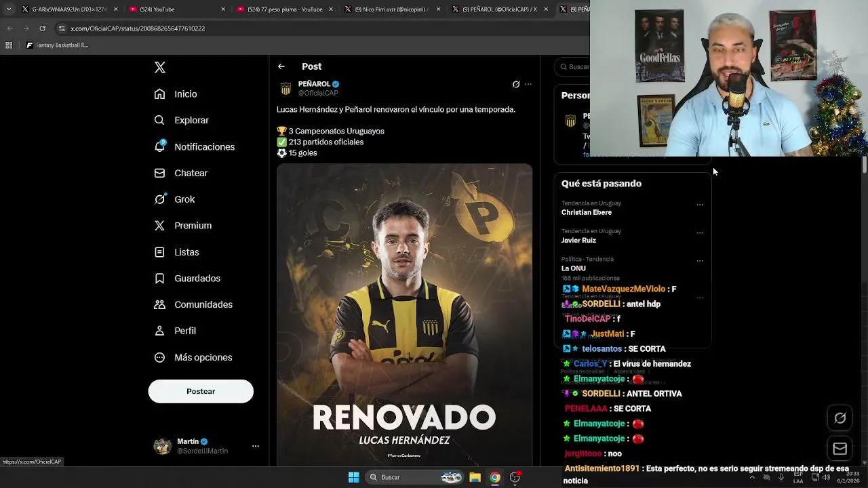
Task: Open Chatear messages
Action: click(180, 173)
